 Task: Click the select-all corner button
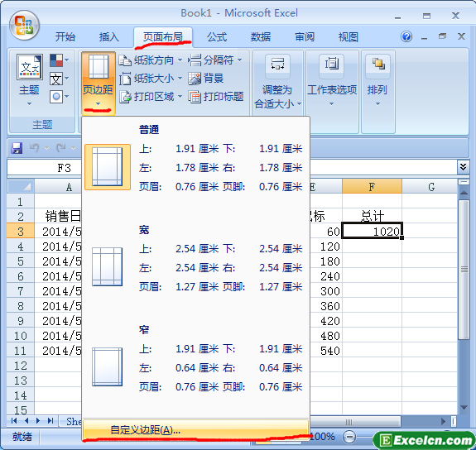[x=21, y=186]
